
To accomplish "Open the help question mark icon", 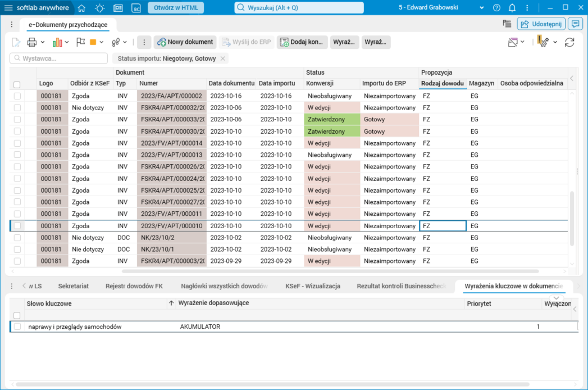I will (x=496, y=8).
